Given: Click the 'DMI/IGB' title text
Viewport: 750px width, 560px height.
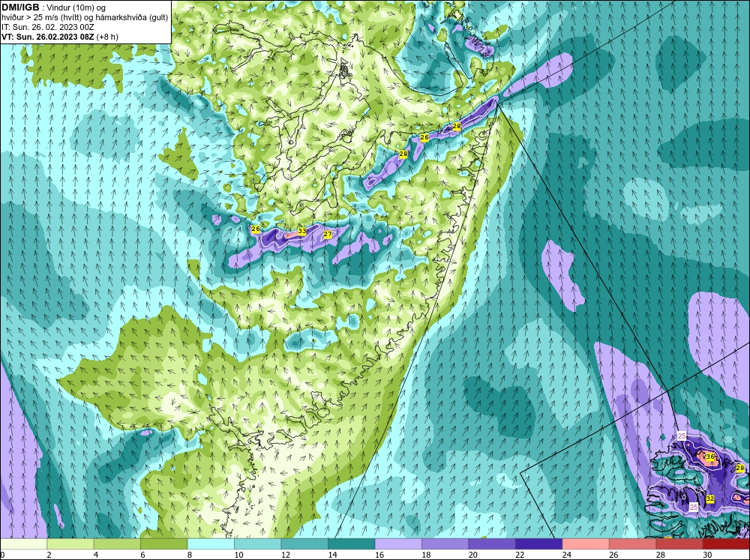Looking at the screenshot, I should coord(20,7).
